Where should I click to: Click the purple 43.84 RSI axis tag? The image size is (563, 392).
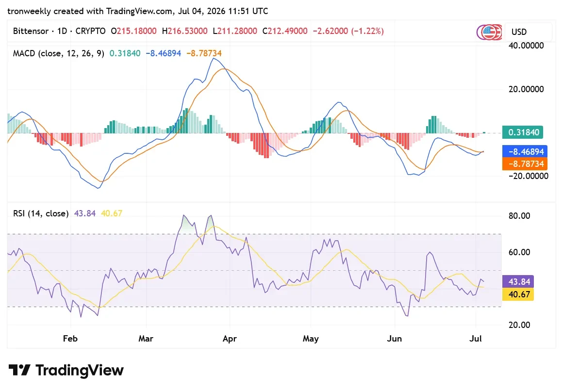[x=518, y=282]
